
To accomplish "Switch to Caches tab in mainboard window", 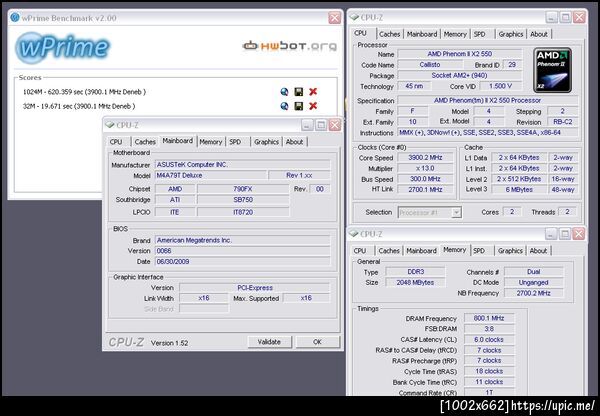I will (x=145, y=142).
